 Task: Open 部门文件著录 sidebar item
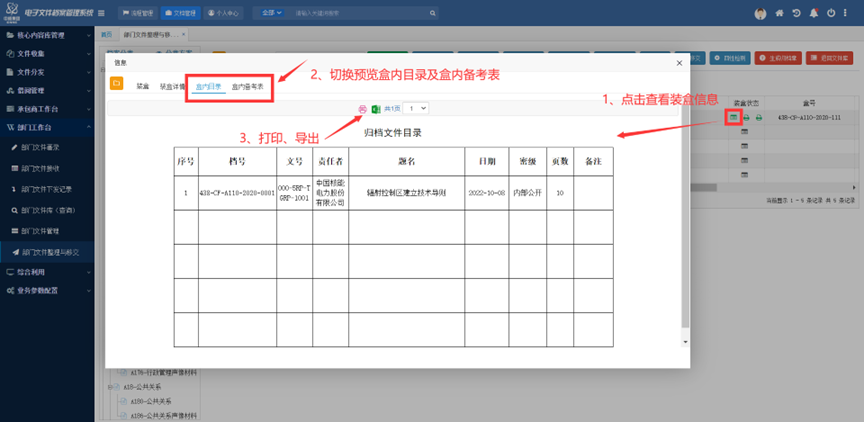point(47,148)
